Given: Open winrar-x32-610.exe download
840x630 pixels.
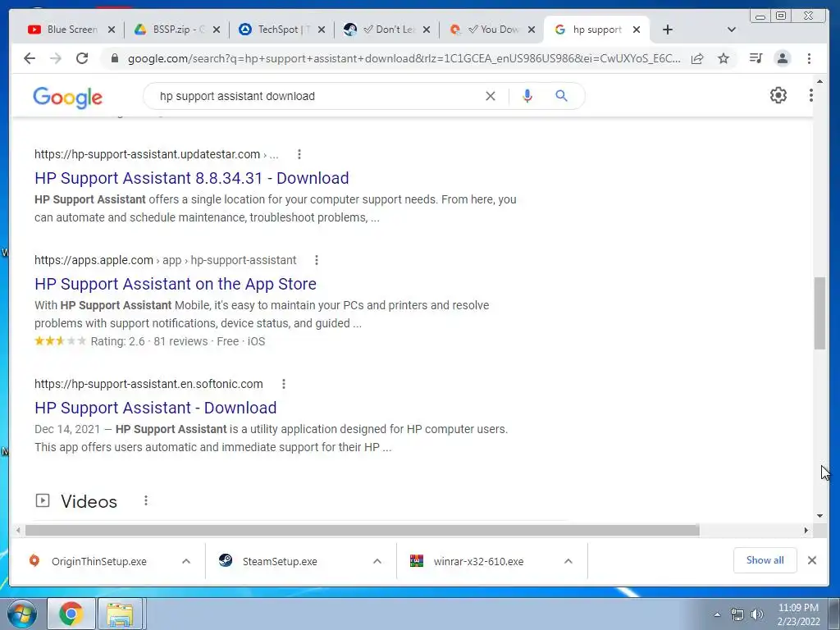Looking at the screenshot, I should click(478, 561).
